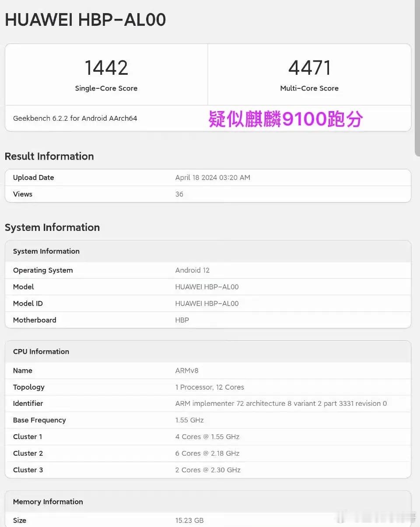Viewport: 420px width, 527px height.
Task: Select the Operating System label
Action: coord(43,270)
